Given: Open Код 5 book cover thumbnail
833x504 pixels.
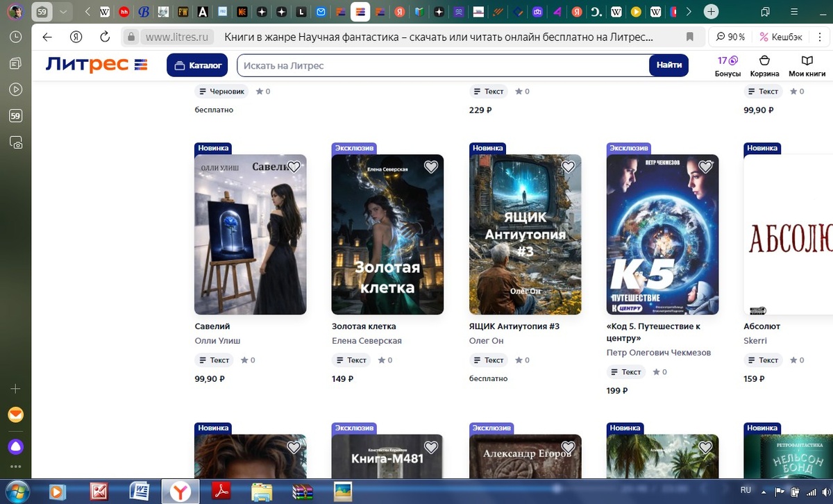Looking at the screenshot, I should pos(662,235).
